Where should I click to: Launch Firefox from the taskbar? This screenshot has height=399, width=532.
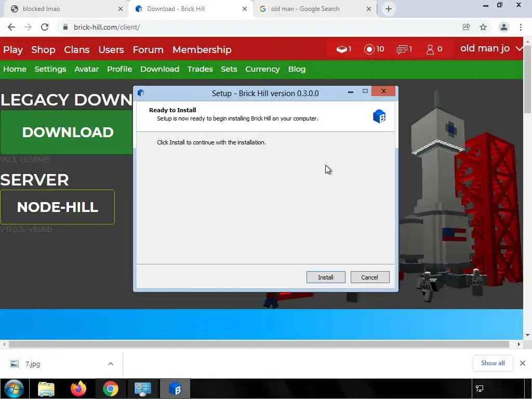click(x=78, y=389)
